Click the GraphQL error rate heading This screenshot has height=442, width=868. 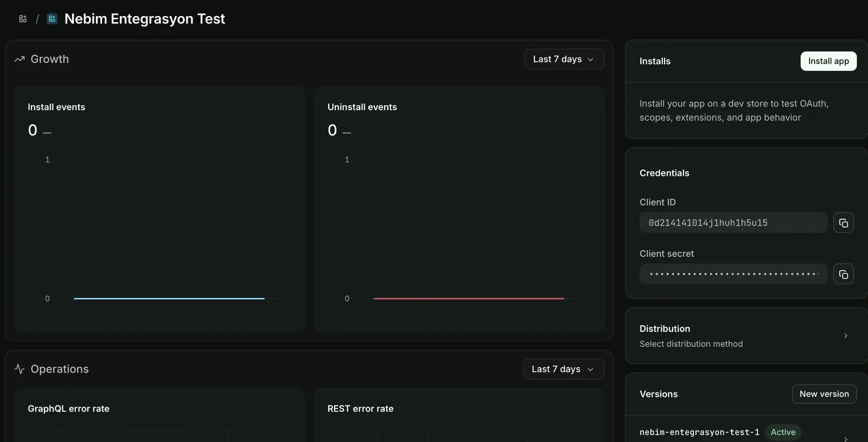point(68,409)
